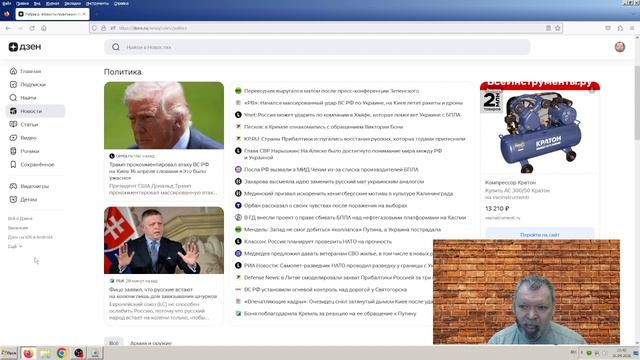The height and width of the screenshot is (360, 640).
Task: Select the Армия и оружие tab
Action: click(151, 343)
